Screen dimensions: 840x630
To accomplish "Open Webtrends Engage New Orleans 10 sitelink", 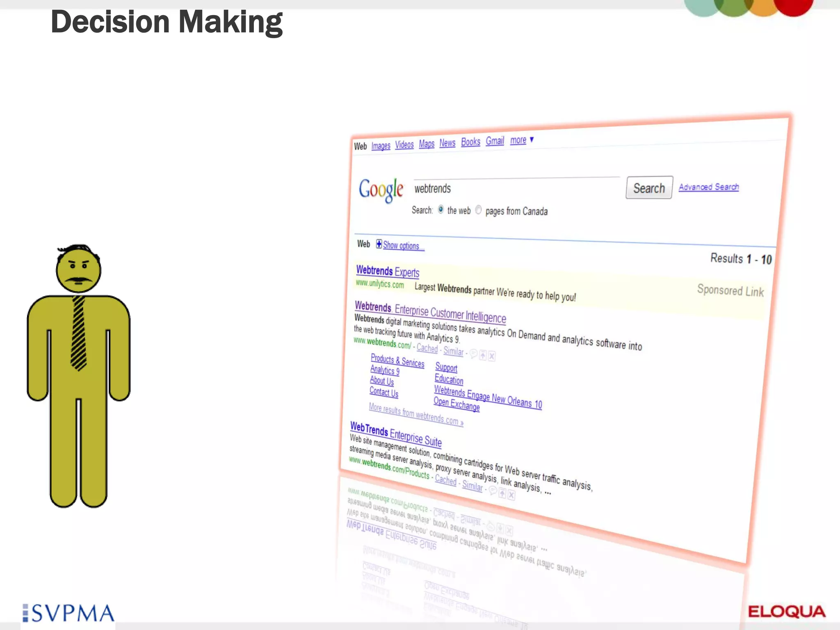I will (488, 397).
